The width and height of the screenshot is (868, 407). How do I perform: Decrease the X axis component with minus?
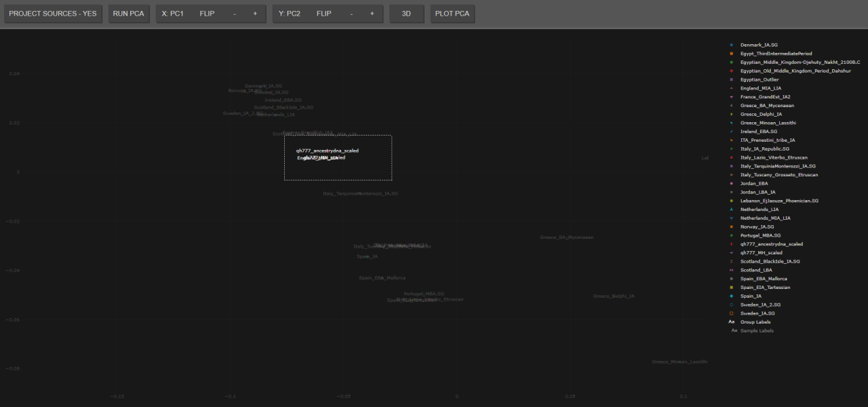pyautogui.click(x=235, y=14)
